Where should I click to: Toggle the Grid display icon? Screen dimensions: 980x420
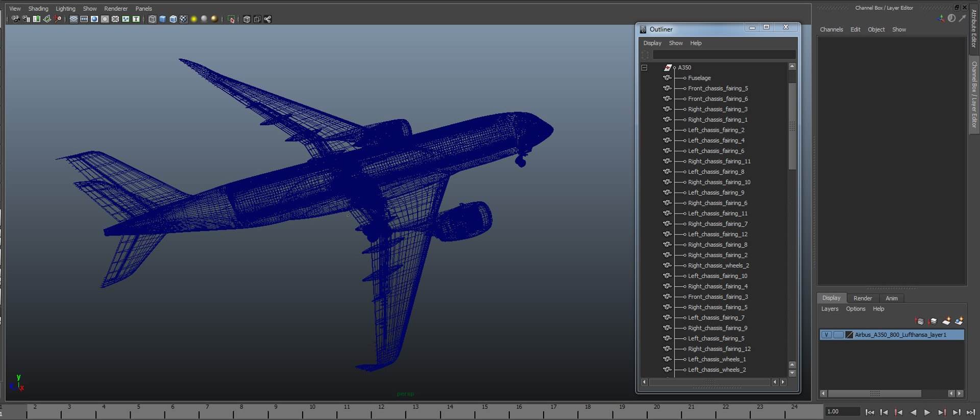tap(73, 19)
